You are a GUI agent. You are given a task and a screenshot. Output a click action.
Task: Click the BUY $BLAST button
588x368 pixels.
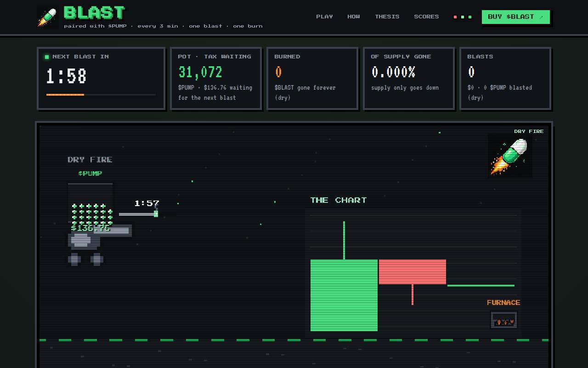[516, 17]
